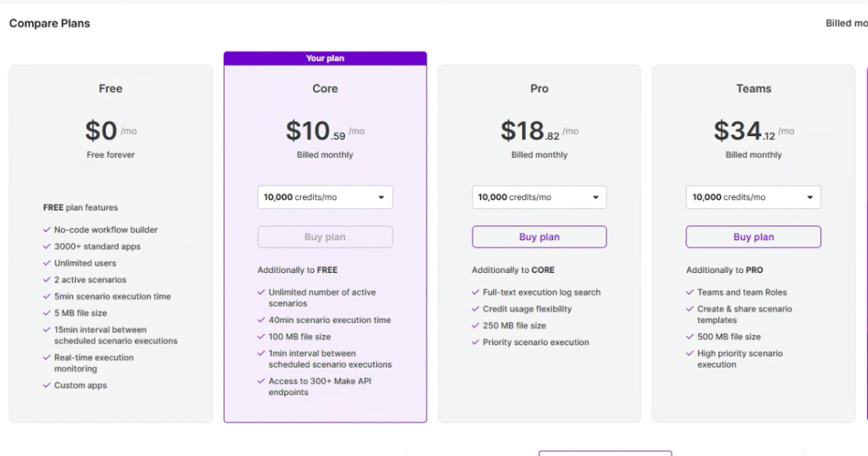Click checkmark beside Unlimited number of active scenarios
Viewport: 868px width, 456px height.
click(x=261, y=293)
